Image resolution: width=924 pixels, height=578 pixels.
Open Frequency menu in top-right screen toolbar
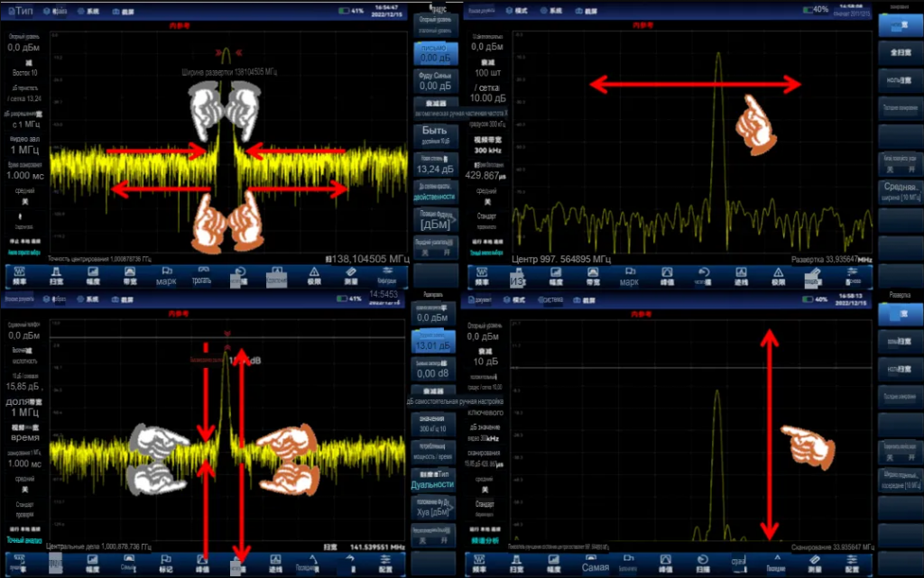pos(482,276)
